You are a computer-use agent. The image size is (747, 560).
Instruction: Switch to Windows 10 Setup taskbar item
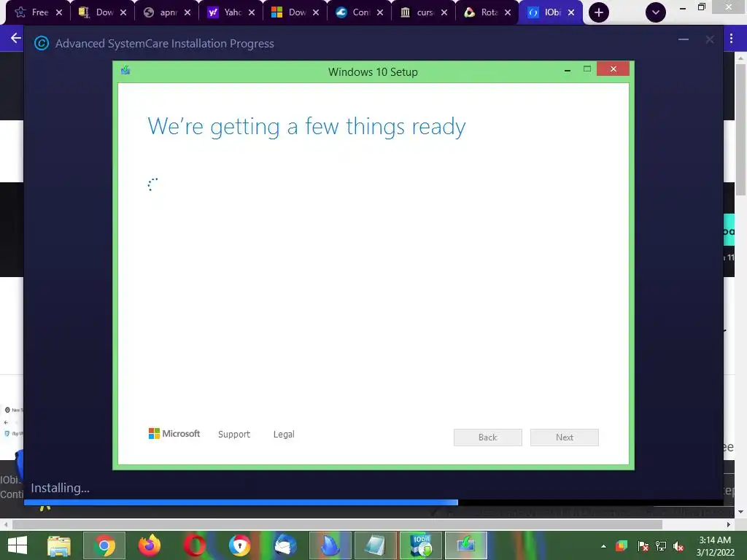(466, 545)
